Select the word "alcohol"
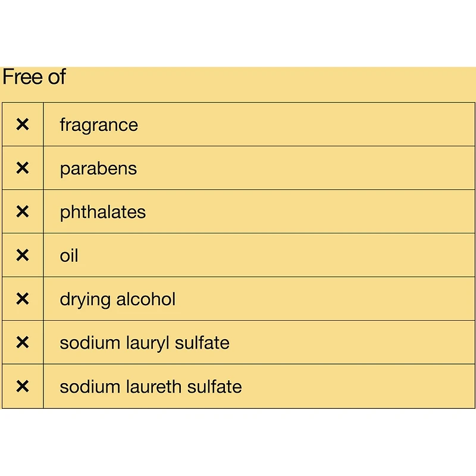The image size is (476, 476). point(146,299)
